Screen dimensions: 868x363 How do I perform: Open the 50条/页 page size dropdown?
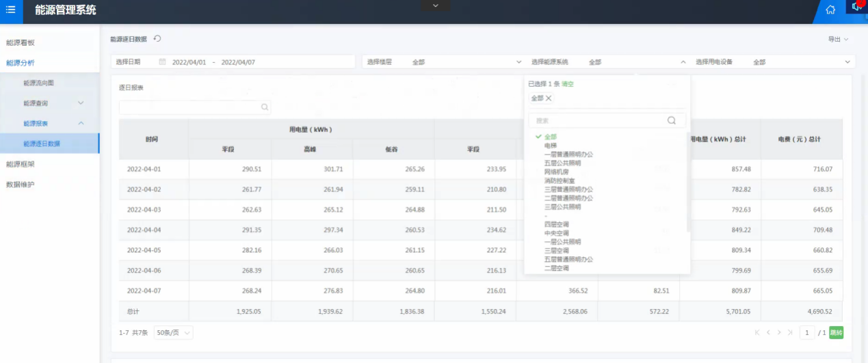click(173, 333)
